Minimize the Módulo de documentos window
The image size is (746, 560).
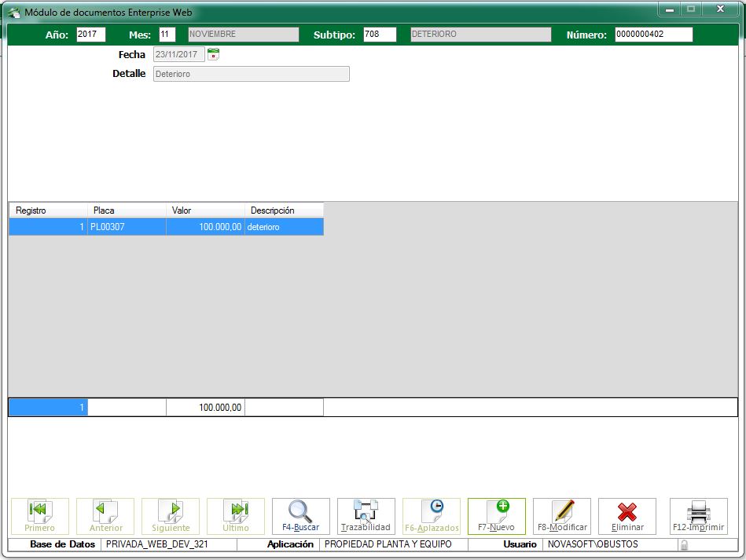670,9
